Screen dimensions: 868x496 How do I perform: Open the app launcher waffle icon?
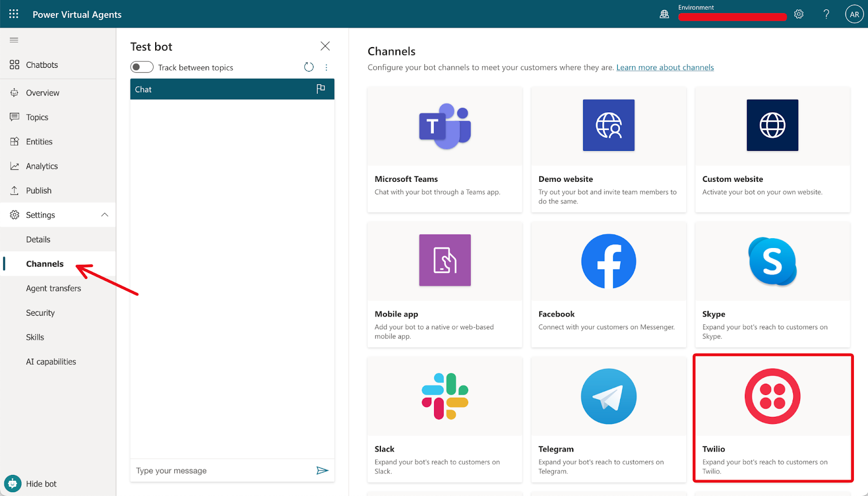(14, 14)
